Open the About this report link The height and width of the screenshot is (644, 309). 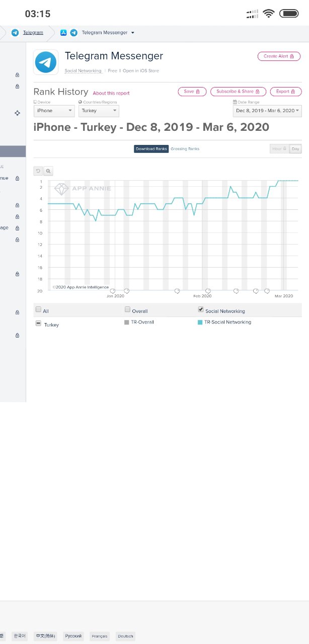coord(111,93)
